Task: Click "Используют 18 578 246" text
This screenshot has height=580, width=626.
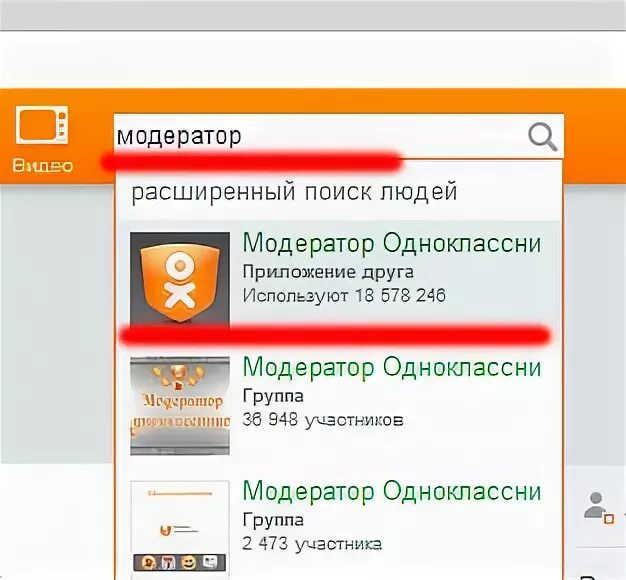Action: [x=344, y=296]
